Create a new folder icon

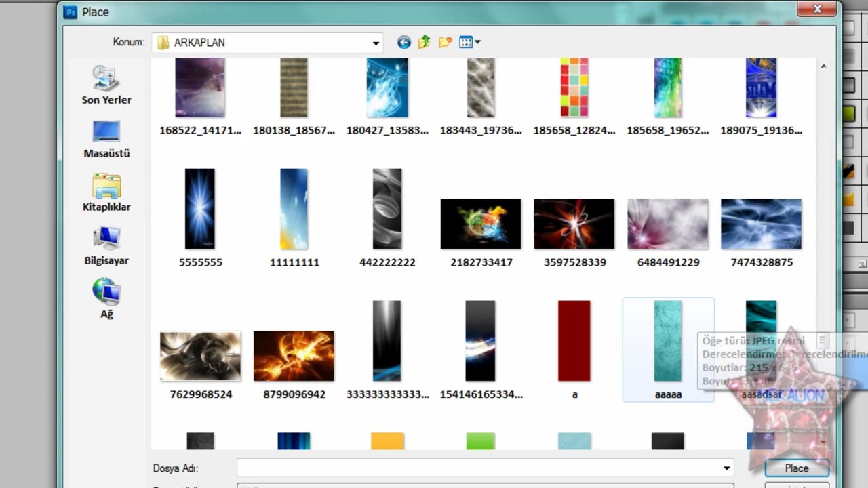click(x=445, y=43)
